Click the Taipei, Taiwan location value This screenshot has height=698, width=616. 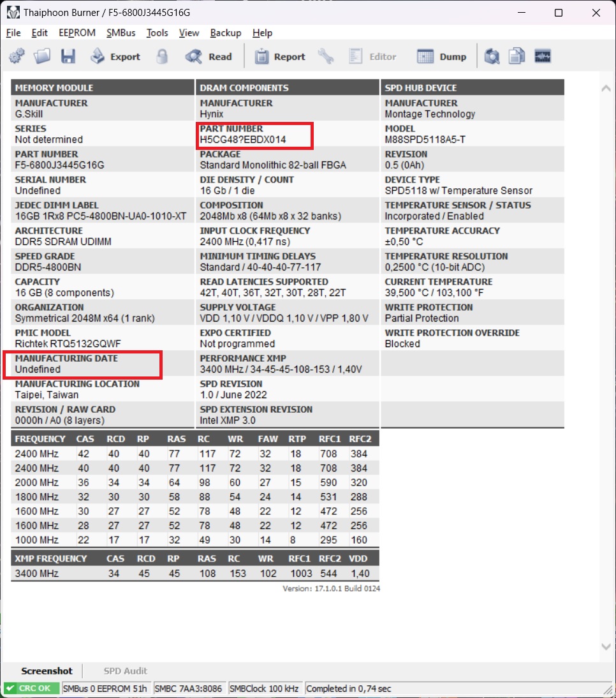47,395
